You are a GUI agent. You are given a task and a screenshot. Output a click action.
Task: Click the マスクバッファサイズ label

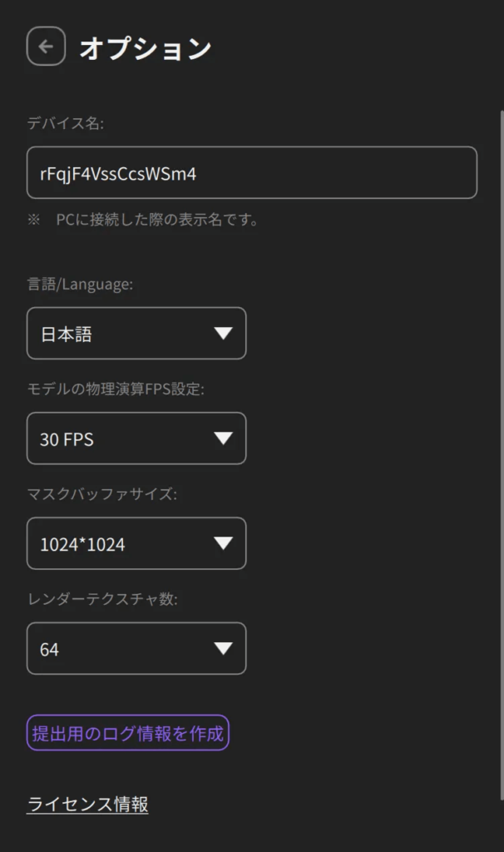(102, 494)
